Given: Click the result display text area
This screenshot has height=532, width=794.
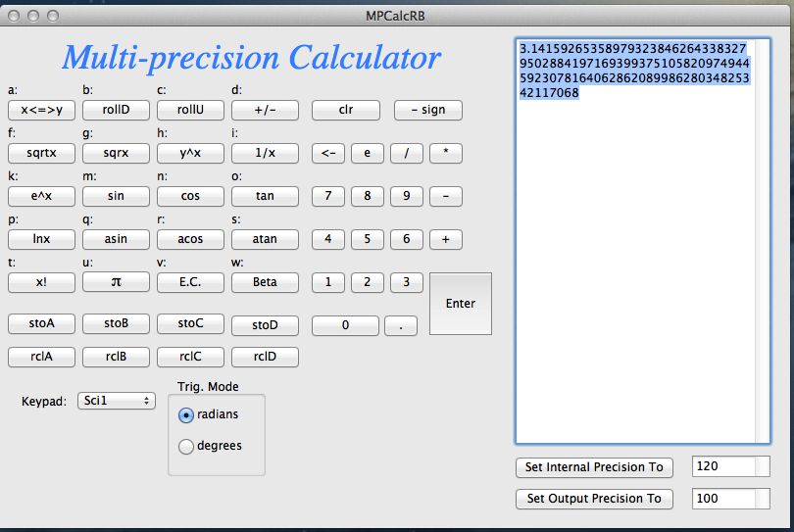Looking at the screenshot, I should point(634,245).
